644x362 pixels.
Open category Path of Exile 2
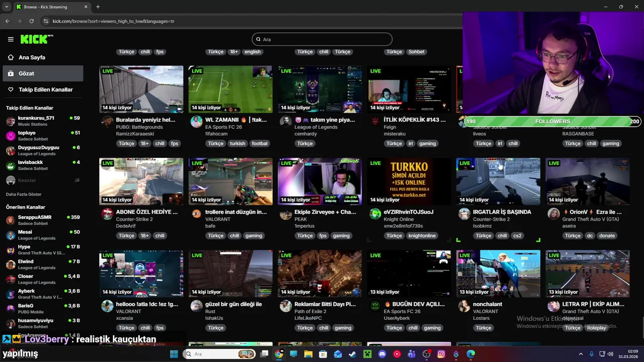click(310, 312)
